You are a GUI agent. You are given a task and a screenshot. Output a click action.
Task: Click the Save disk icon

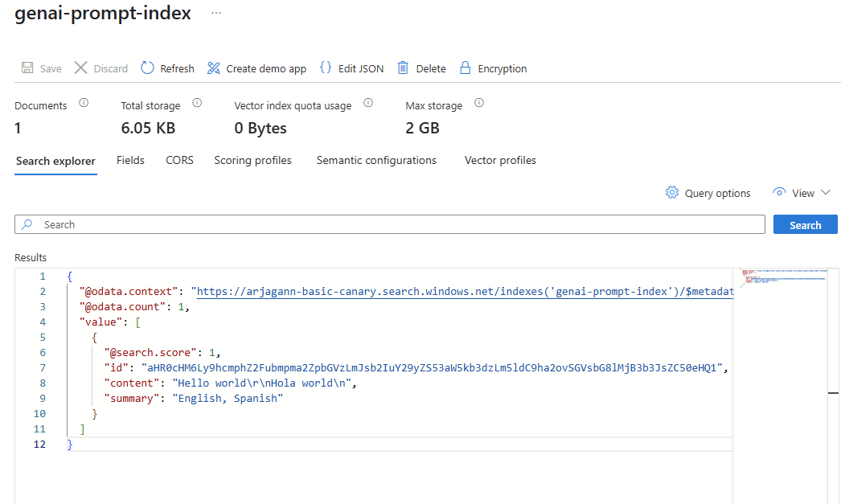click(27, 68)
